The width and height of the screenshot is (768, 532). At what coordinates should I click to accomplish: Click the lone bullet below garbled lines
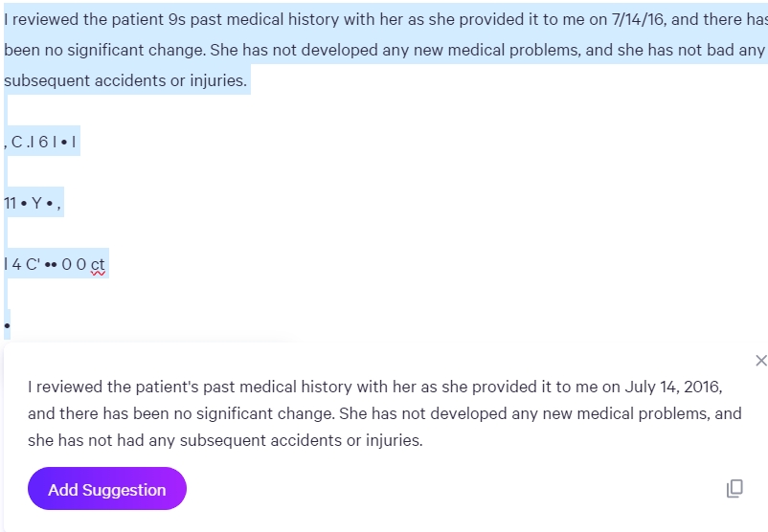(x=7, y=326)
